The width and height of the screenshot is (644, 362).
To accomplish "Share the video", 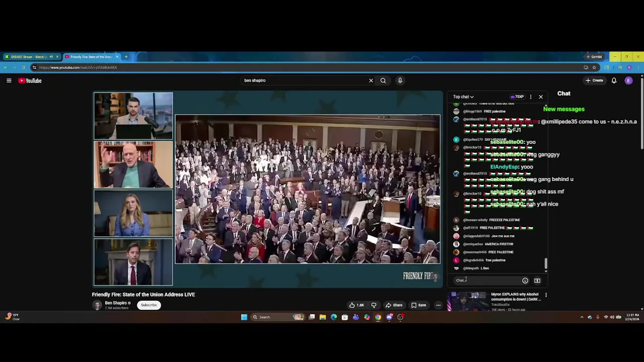I will point(394,305).
